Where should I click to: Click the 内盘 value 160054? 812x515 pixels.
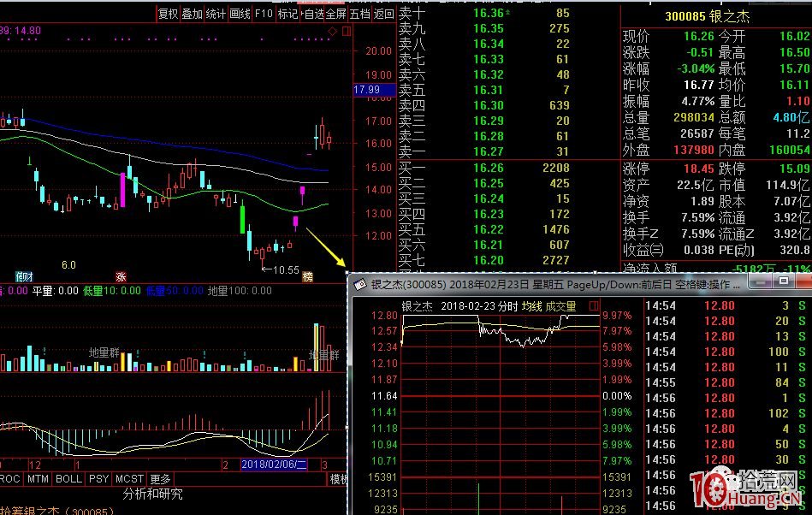789,150
